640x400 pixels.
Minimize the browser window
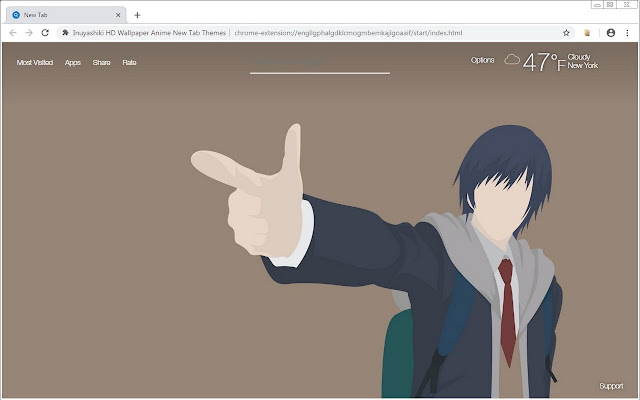597,5
